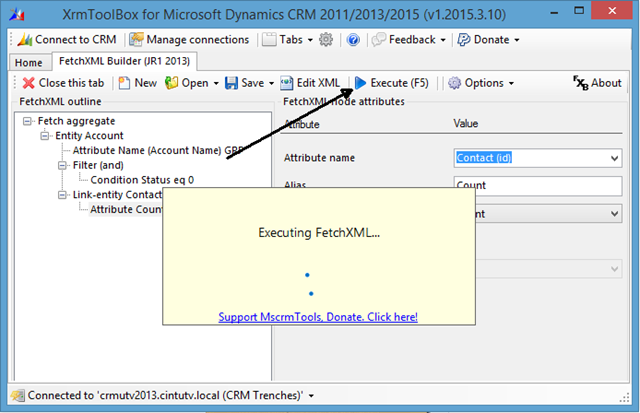Viewport: 640px width, 413px height.
Task: Collapse the Entity Account node
Action: click(44, 136)
